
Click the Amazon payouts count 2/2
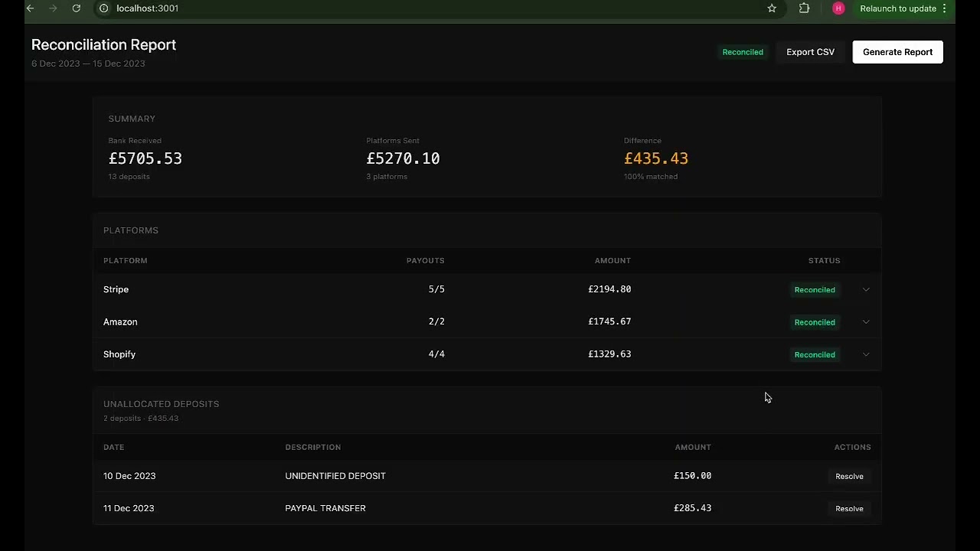point(436,321)
